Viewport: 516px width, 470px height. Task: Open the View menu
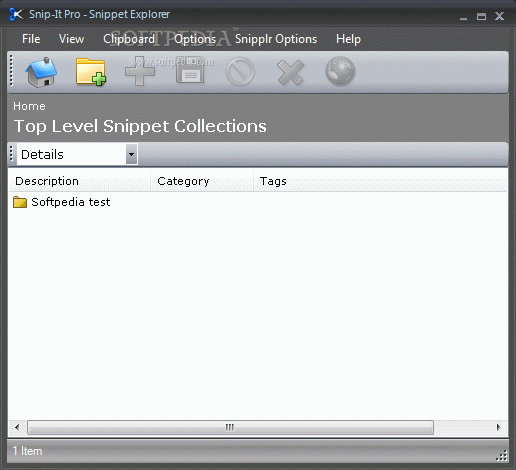tap(71, 39)
